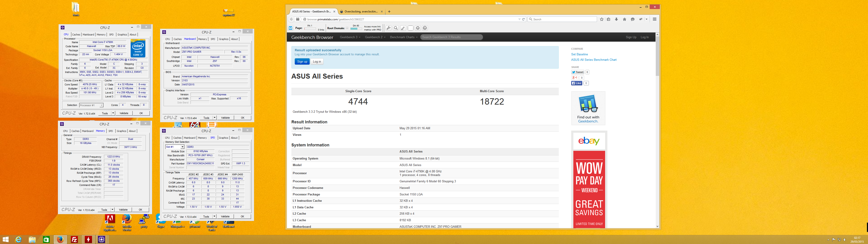Open the Firefox hamburger menu
Image resolution: width=868 pixels, height=244 pixels.
coord(654,19)
